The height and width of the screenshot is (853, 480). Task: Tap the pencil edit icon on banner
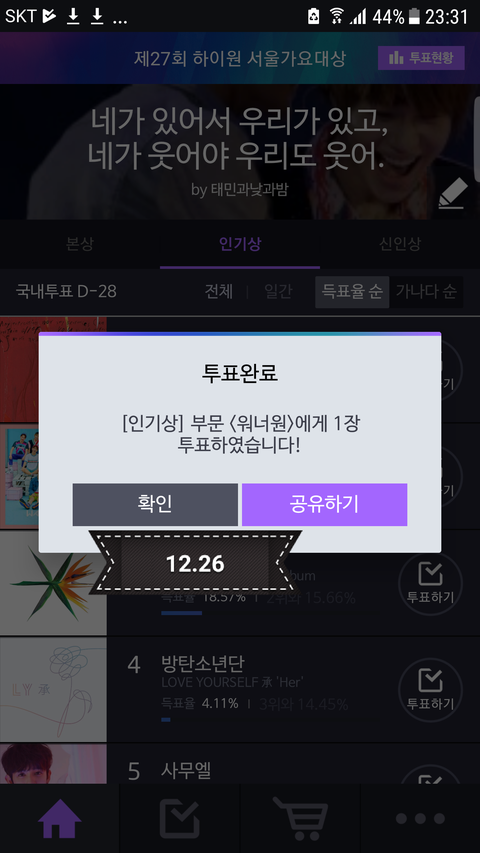tap(453, 193)
